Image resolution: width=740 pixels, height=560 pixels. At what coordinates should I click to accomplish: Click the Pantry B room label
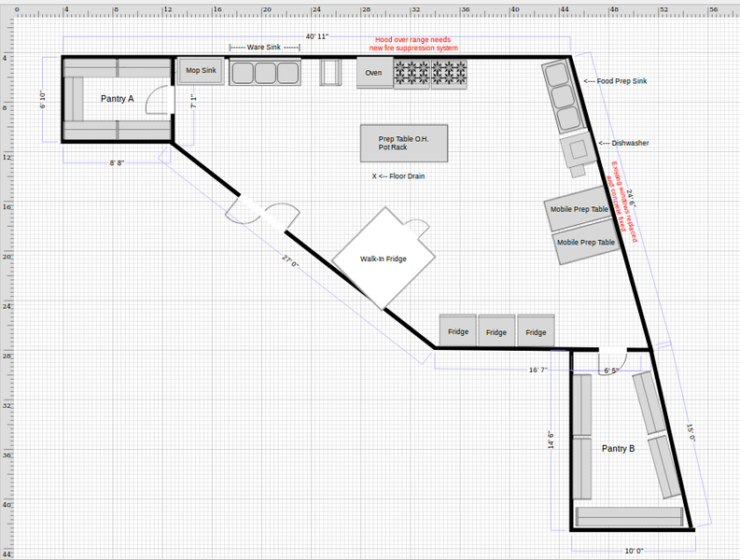[618, 449]
